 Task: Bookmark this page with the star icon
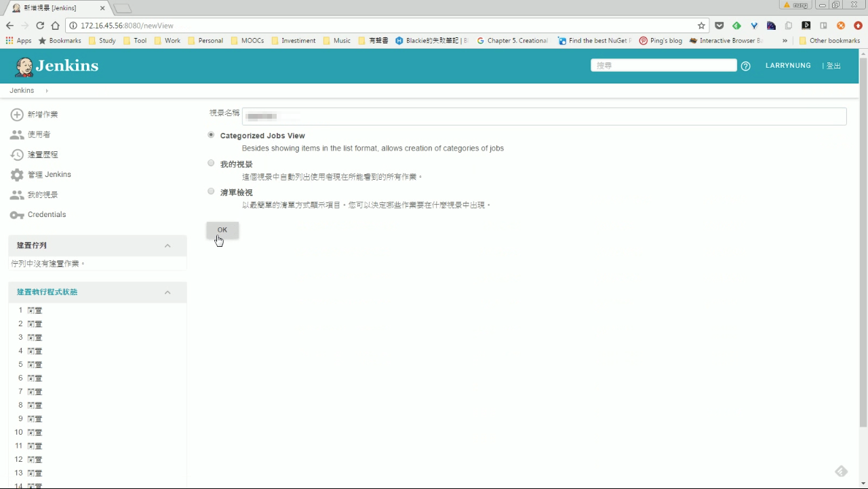coord(701,25)
